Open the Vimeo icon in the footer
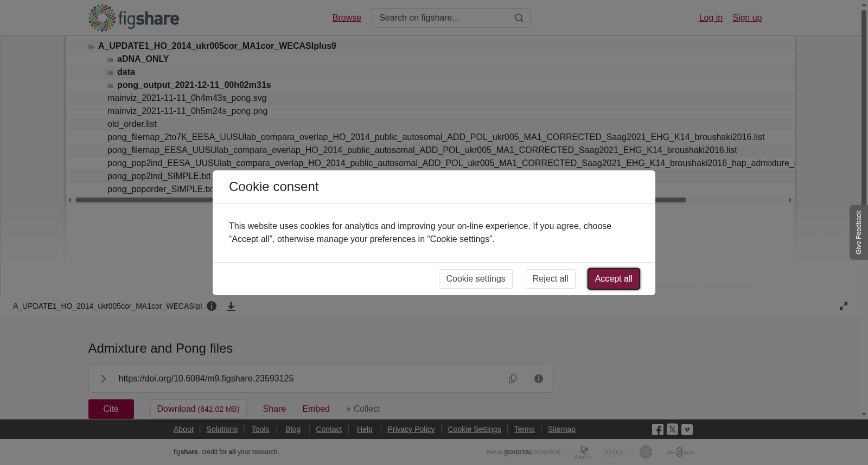This screenshot has height=465, width=868. click(x=687, y=429)
